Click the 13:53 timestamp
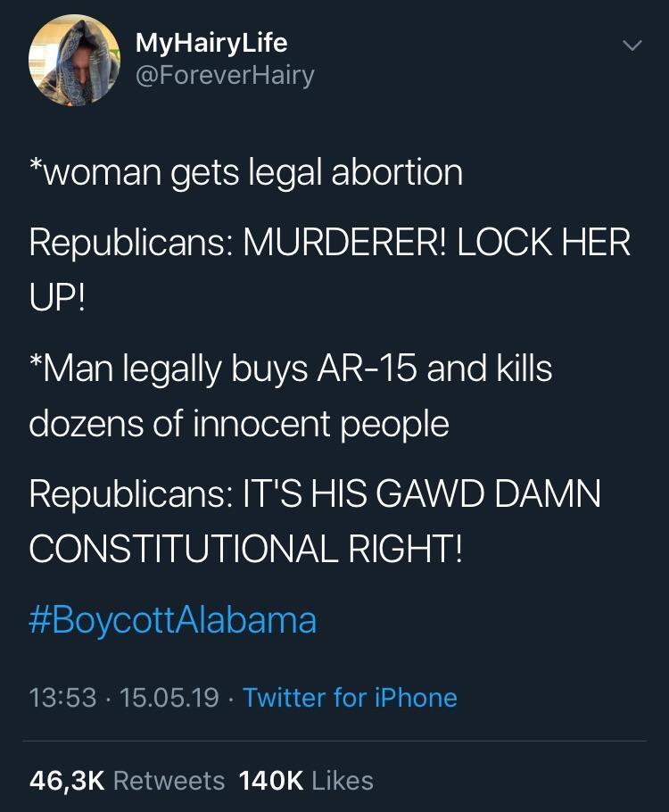 62,697
